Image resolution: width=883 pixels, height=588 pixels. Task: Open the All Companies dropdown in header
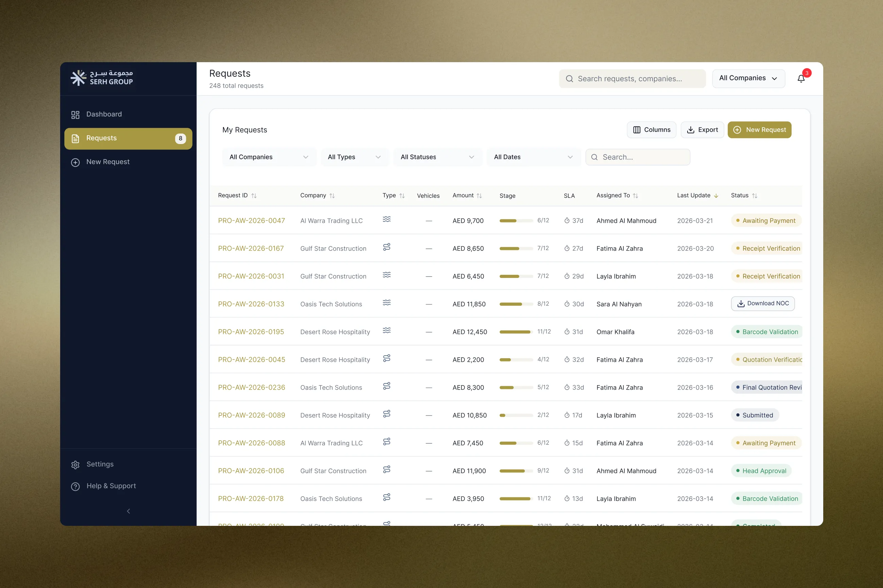pos(748,78)
